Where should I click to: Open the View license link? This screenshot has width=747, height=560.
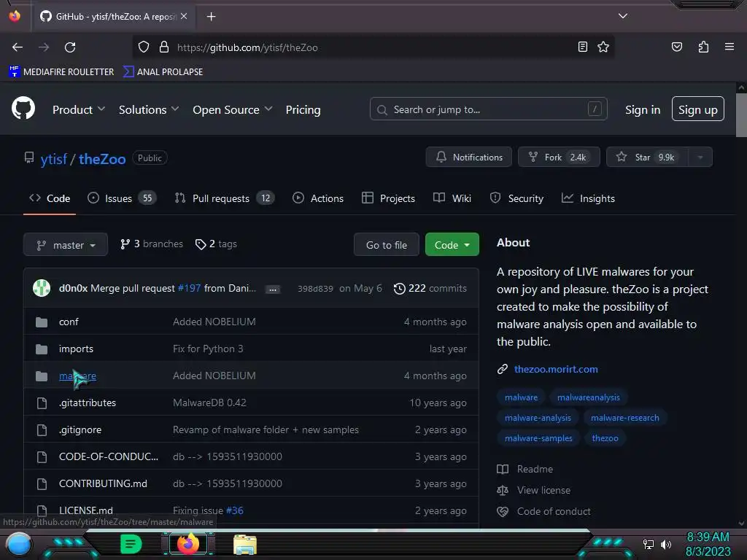(533, 490)
